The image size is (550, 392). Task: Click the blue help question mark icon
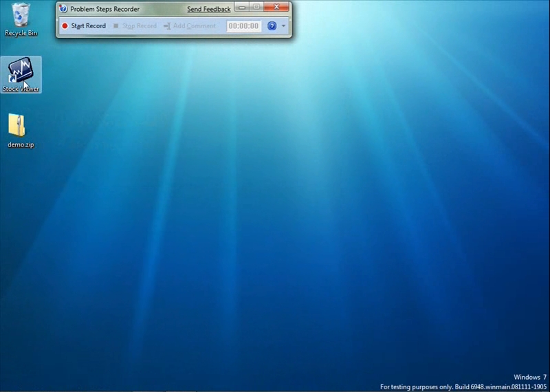272,25
